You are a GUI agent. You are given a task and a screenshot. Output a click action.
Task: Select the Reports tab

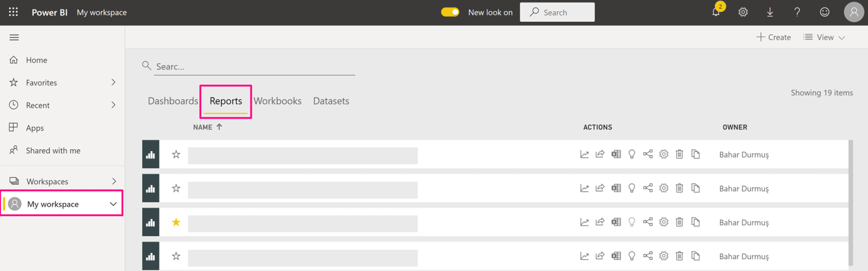tap(226, 101)
